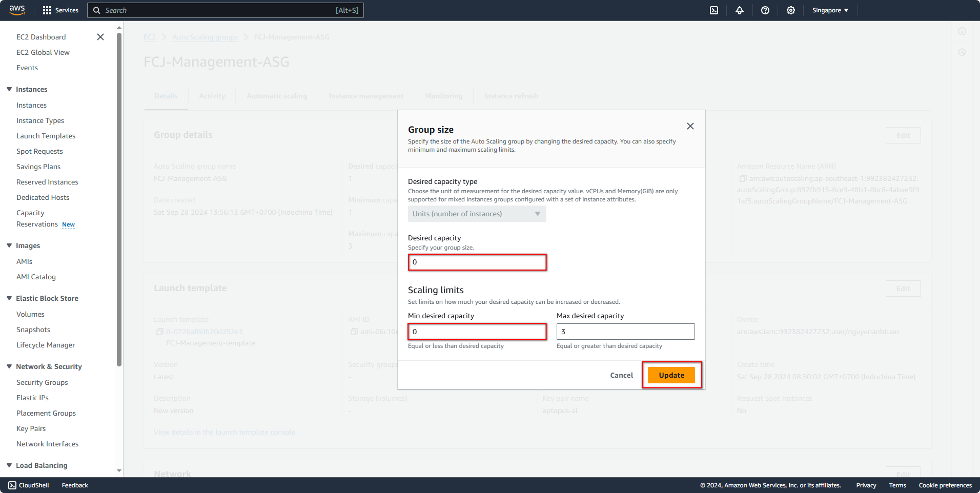
Task: Cancel the Group size dialog
Action: (x=621, y=375)
